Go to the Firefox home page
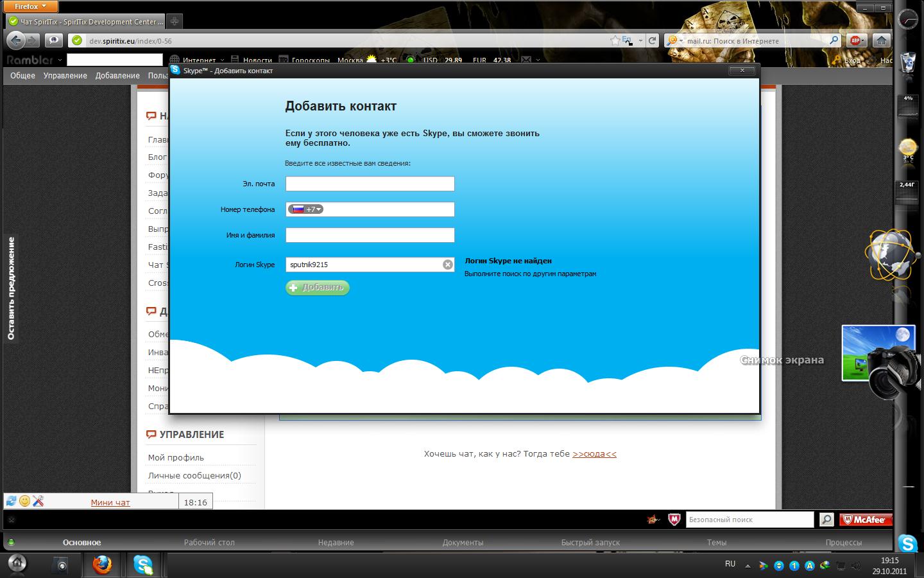 click(x=882, y=40)
